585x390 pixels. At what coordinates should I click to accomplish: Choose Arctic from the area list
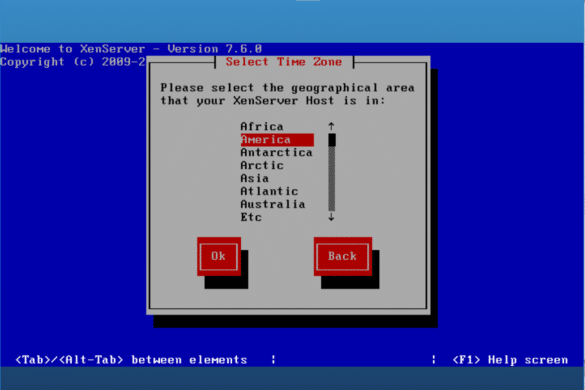coord(262,165)
